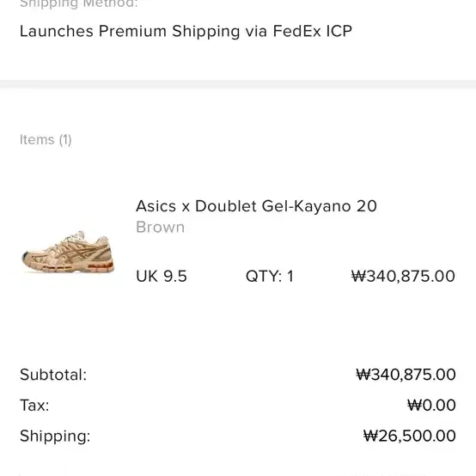Click the Launches Premium Shipping via FedEx ICP text
476x476 pixels.
[186, 31]
